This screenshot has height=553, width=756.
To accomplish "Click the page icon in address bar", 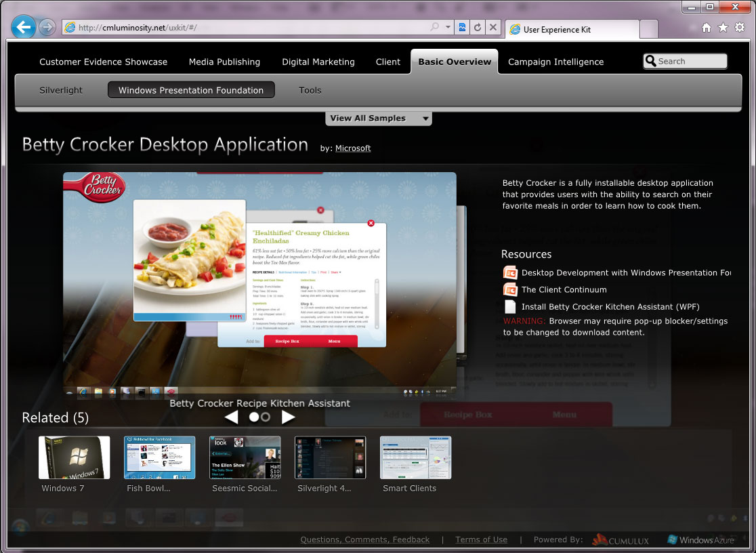I will pyautogui.click(x=70, y=28).
